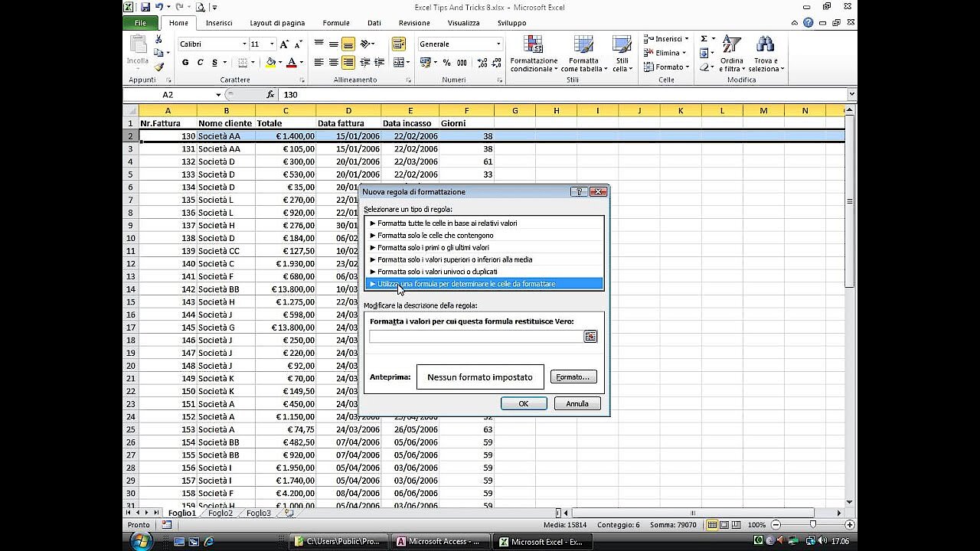Click the increase font size icon
980x551 pixels.
[x=286, y=44]
